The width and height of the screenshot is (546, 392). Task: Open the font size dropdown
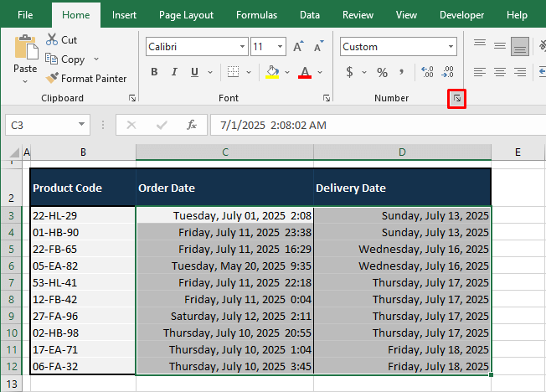pyautogui.click(x=280, y=46)
